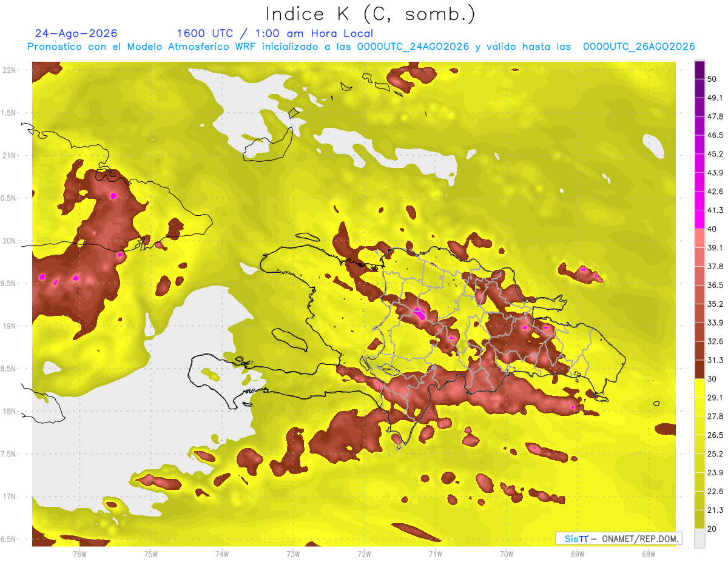This screenshot has width=728, height=562.
Task: Click the color bar value '43.9'
Action: [715, 173]
